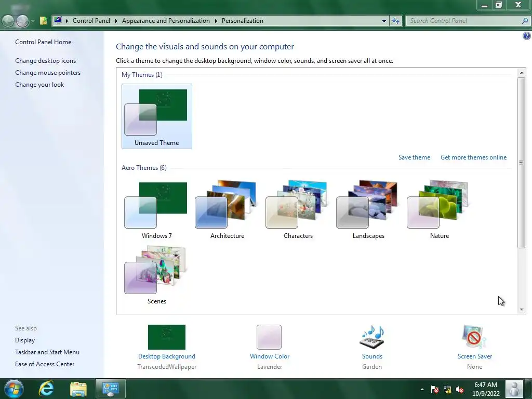This screenshot has width=532, height=399.
Task: Click the Control Panel taskbar button
Action: (x=111, y=389)
